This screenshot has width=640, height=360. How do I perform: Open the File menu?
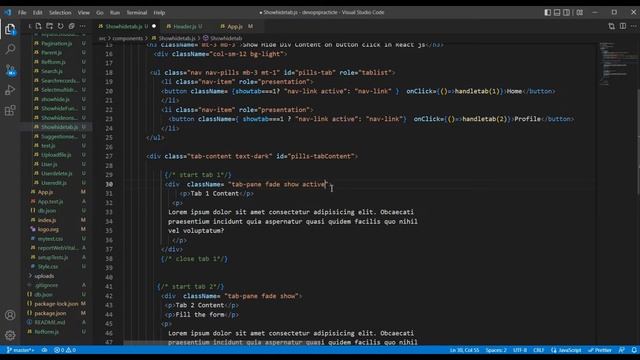coord(22,13)
